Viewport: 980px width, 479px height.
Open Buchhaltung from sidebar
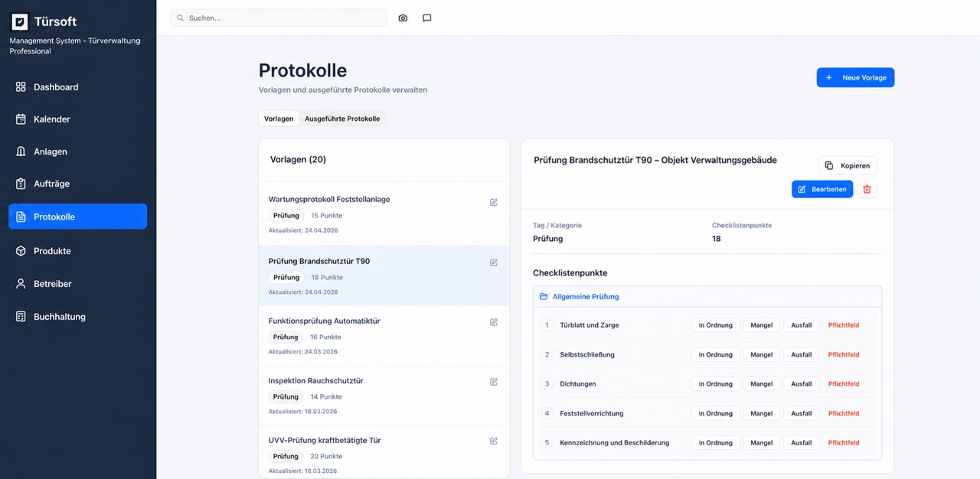(77, 317)
